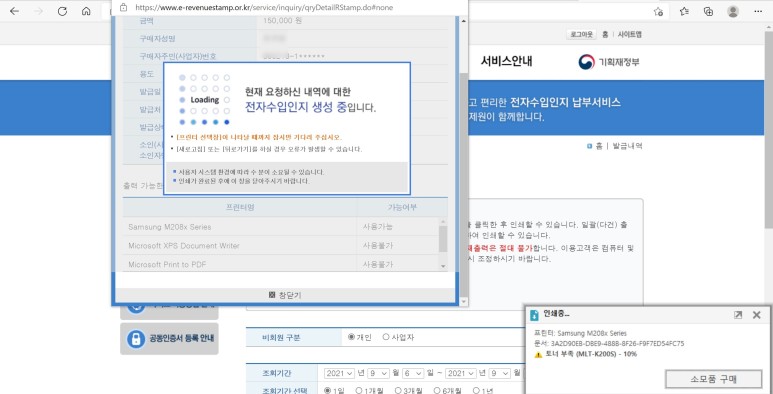The width and height of the screenshot is (773, 394).
Task: Open the start day 6 dropdown
Action: (413, 373)
